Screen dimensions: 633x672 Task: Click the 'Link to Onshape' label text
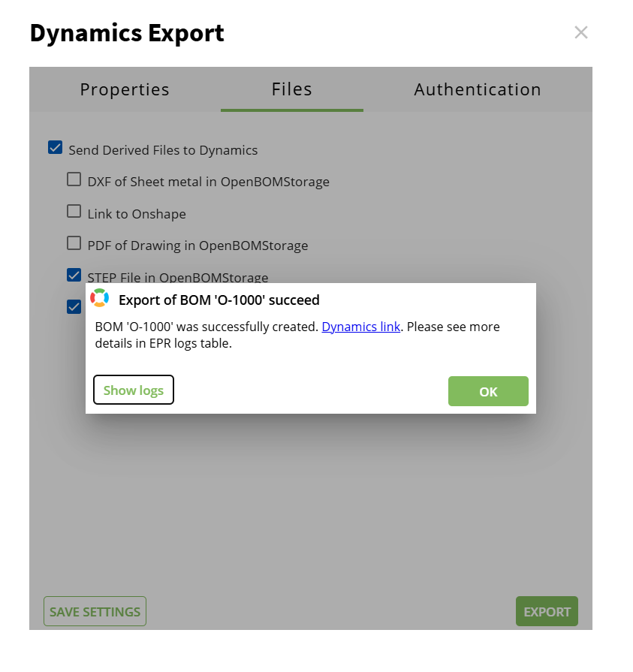[137, 214]
